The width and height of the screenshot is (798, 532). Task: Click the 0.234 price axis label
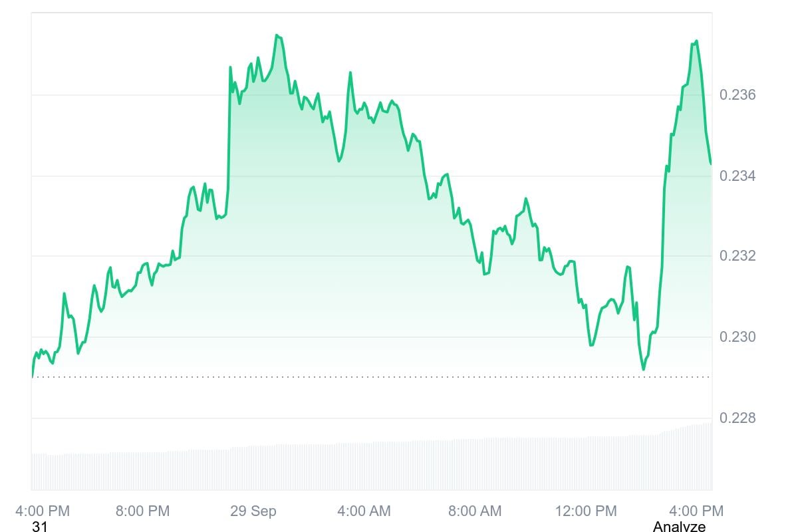tap(737, 176)
